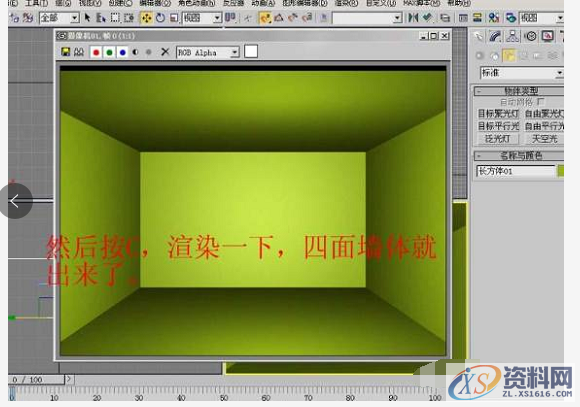Switch to the Motion command panel tab
The image size is (580, 407).
coord(531,36)
